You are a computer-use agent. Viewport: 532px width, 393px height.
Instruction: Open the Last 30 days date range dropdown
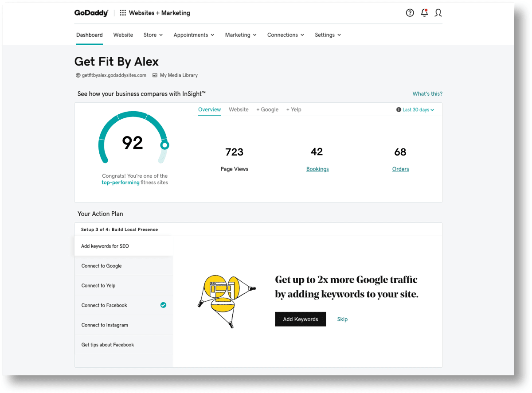(x=418, y=110)
